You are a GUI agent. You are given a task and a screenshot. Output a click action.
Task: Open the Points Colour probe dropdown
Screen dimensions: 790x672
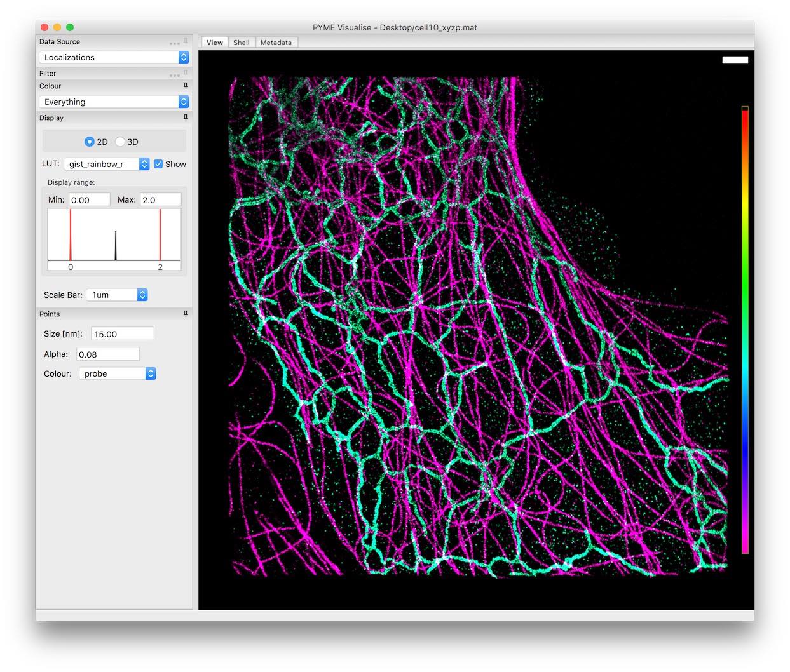click(118, 373)
